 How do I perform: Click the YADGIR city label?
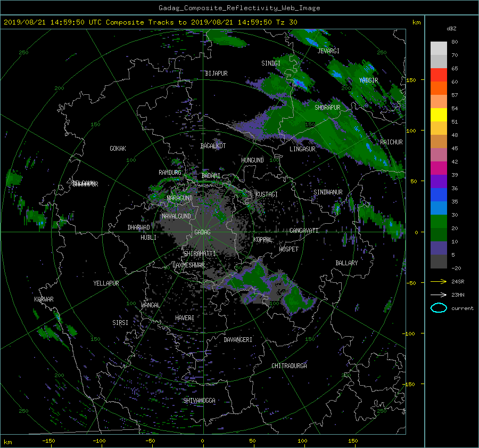368,80
